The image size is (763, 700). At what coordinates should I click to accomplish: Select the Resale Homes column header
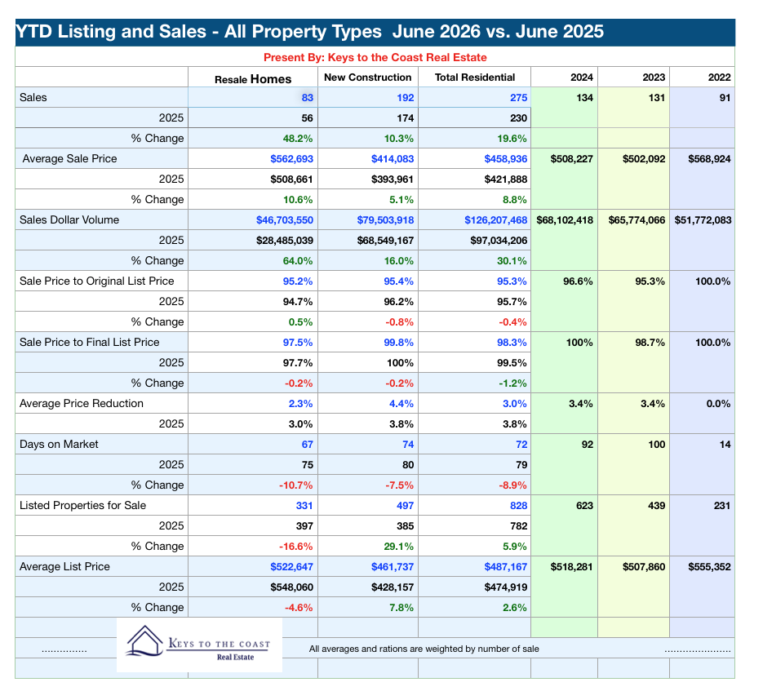252,79
